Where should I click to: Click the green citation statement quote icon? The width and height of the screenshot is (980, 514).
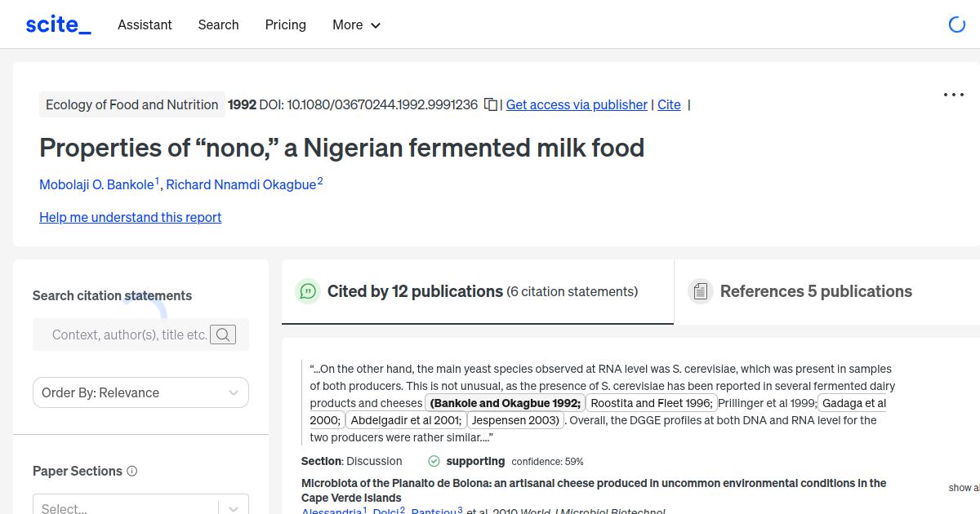point(308,291)
